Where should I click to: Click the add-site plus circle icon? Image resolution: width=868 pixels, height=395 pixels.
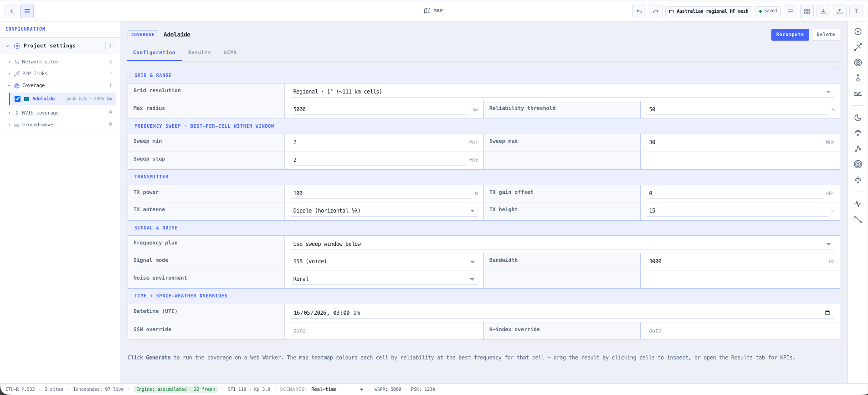pos(858,31)
